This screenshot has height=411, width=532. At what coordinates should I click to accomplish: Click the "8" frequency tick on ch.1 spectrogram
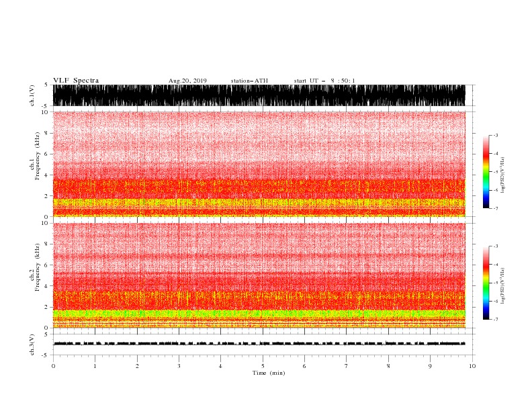coord(47,133)
